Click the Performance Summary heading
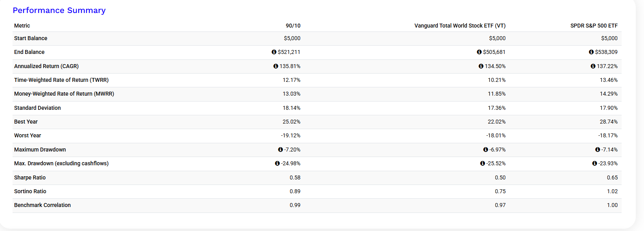This screenshot has height=231, width=644. (x=59, y=10)
